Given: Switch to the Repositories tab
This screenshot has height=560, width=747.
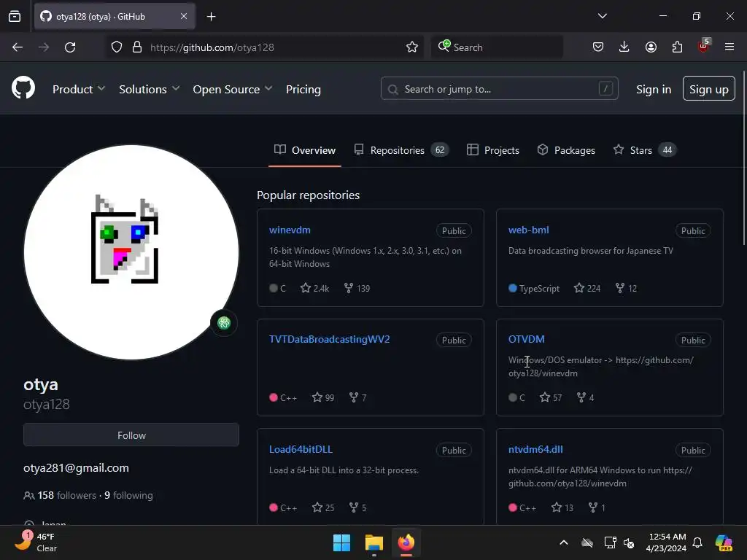Looking at the screenshot, I should coord(401,150).
